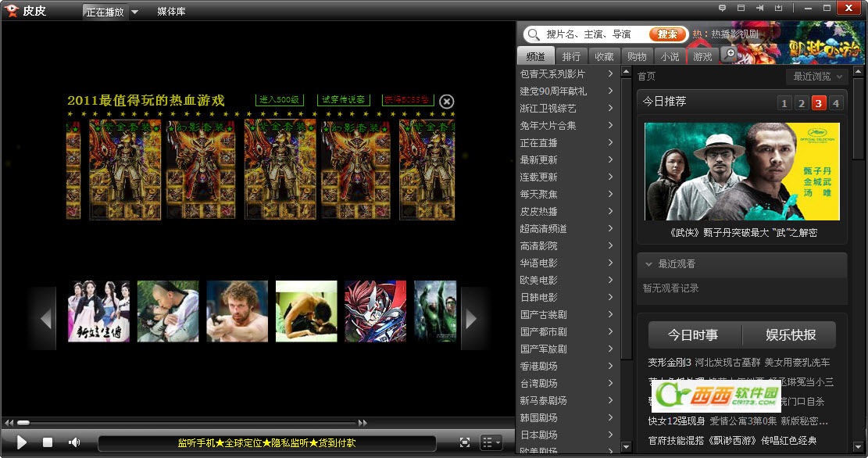Go to recommendation page 2
Screen dimensions: 868x458
coord(801,102)
